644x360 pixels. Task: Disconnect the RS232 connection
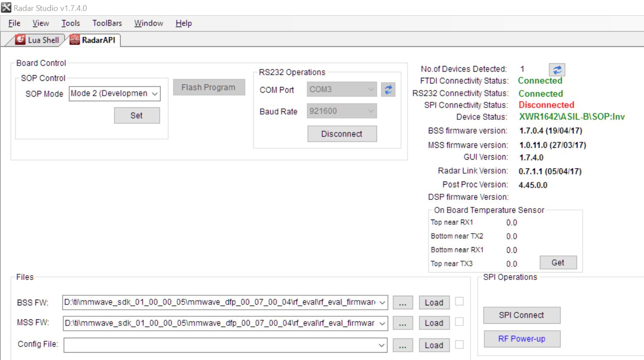[x=342, y=134]
